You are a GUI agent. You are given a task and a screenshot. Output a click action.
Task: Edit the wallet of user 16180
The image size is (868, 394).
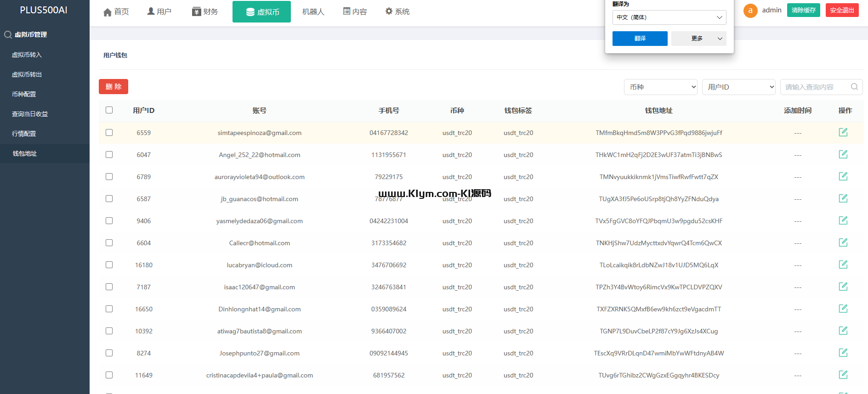coord(843,265)
